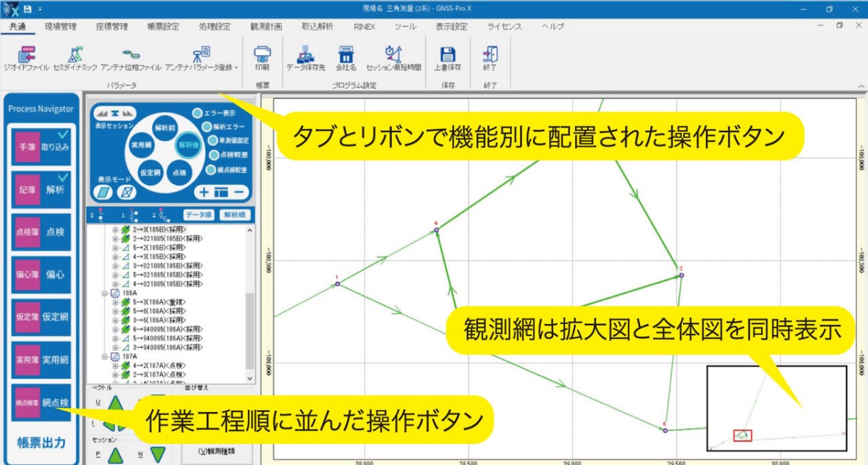Enable the エラー表示 toggle

tap(197, 114)
